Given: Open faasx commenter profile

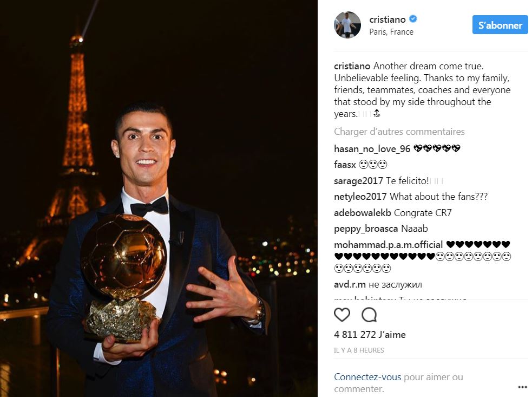Looking at the screenshot, I should pos(345,165).
